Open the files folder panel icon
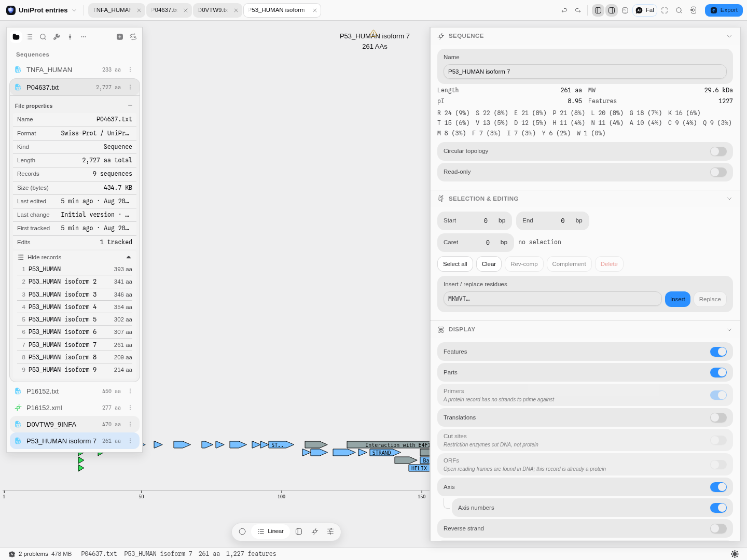Viewport: 747px width, 560px height. [x=16, y=37]
